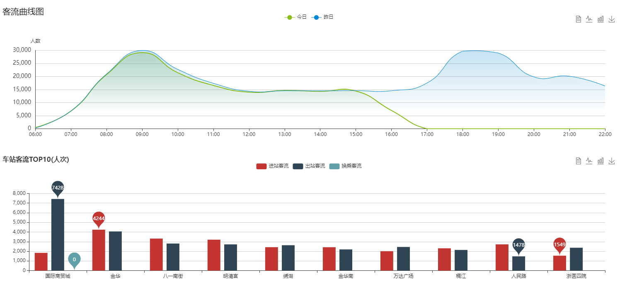Click the 7428 marker pin above 国际商贸城
This screenshot has height=282, width=644.
tap(58, 188)
